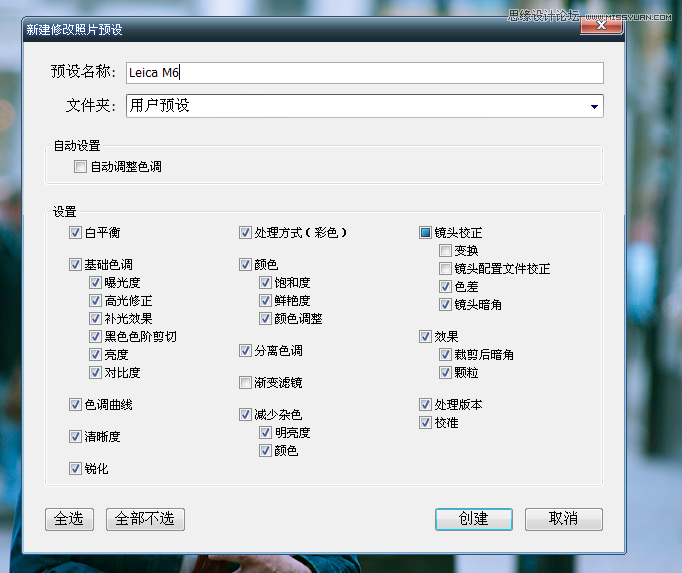Uncheck the 色差 checkbox

(x=445, y=286)
